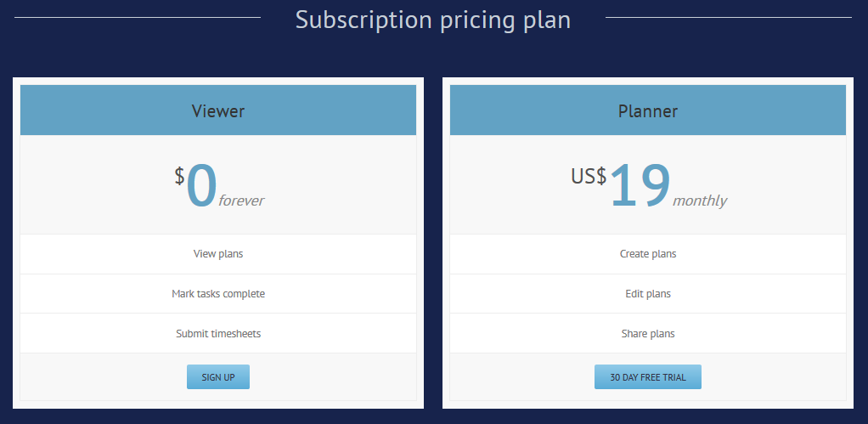Click the View plans feature row
868x424 pixels.
[218, 254]
